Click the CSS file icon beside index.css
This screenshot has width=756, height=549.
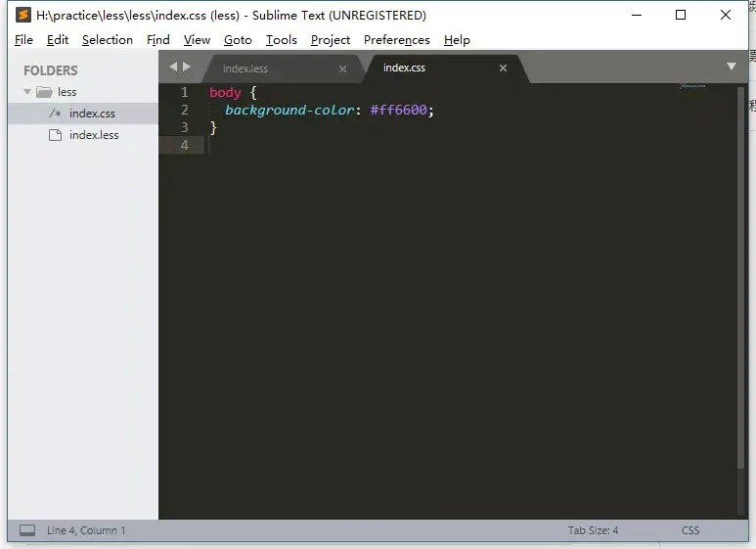[x=56, y=114]
